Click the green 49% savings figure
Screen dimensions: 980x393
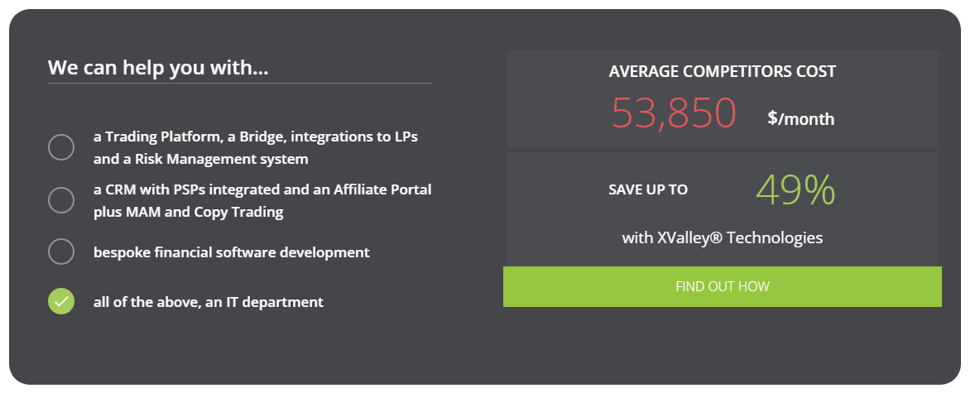tap(795, 190)
